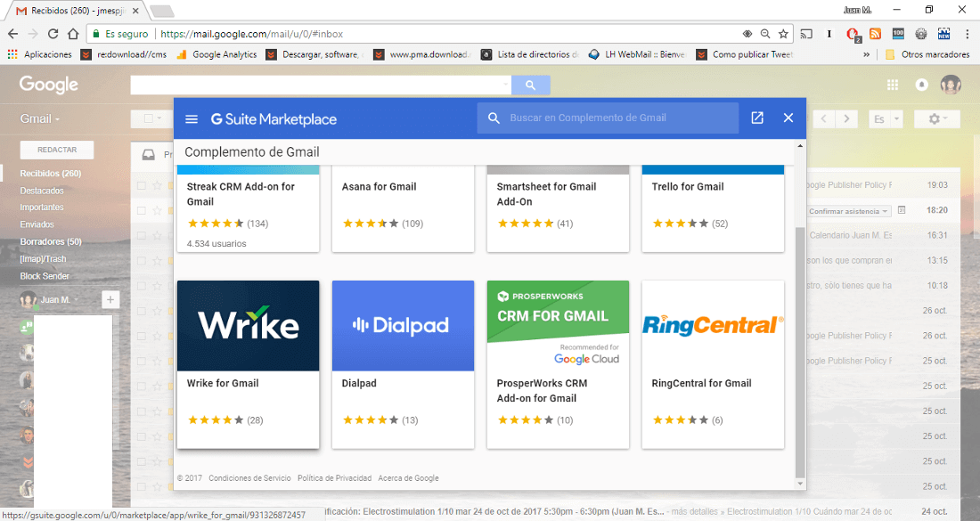980x521 pixels.
Task: Click the Cast extension icon
Action: pos(806,34)
